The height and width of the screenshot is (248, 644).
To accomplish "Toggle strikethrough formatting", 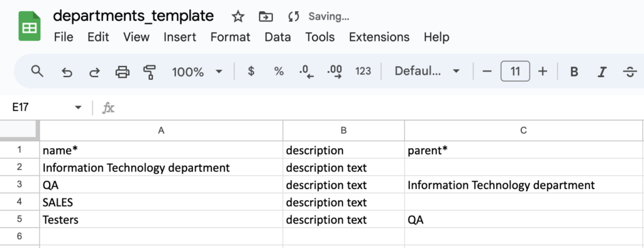I will click(x=630, y=72).
